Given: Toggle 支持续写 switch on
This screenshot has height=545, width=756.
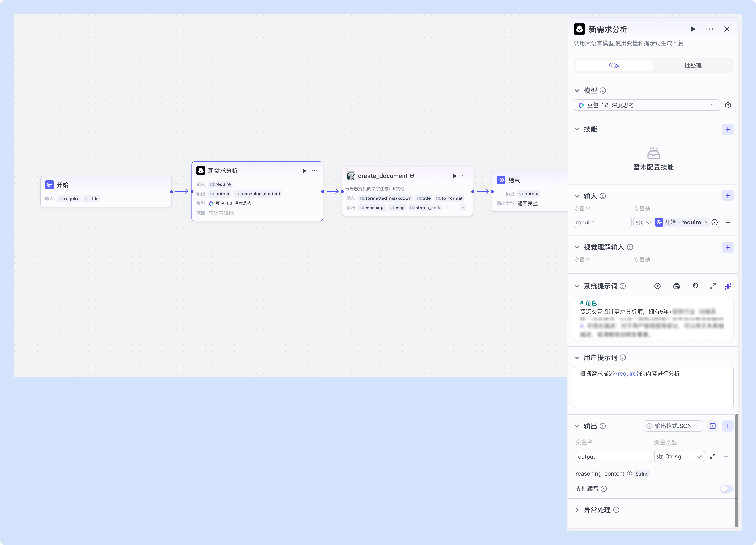Looking at the screenshot, I should coord(726,489).
